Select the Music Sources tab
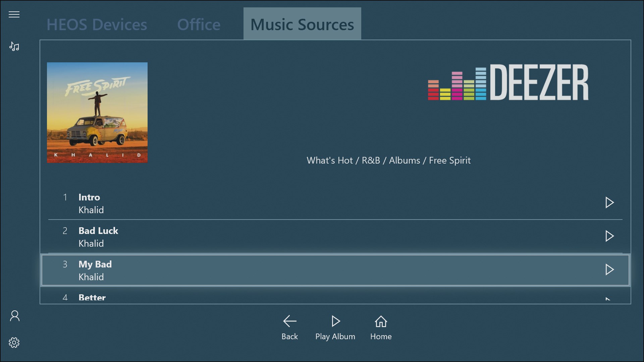 pos(302,24)
